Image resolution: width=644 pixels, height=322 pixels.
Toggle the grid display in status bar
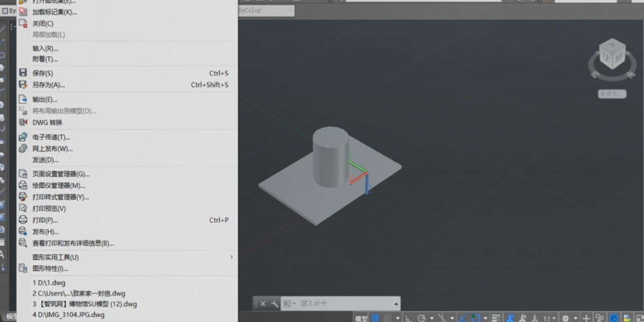tap(375, 319)
